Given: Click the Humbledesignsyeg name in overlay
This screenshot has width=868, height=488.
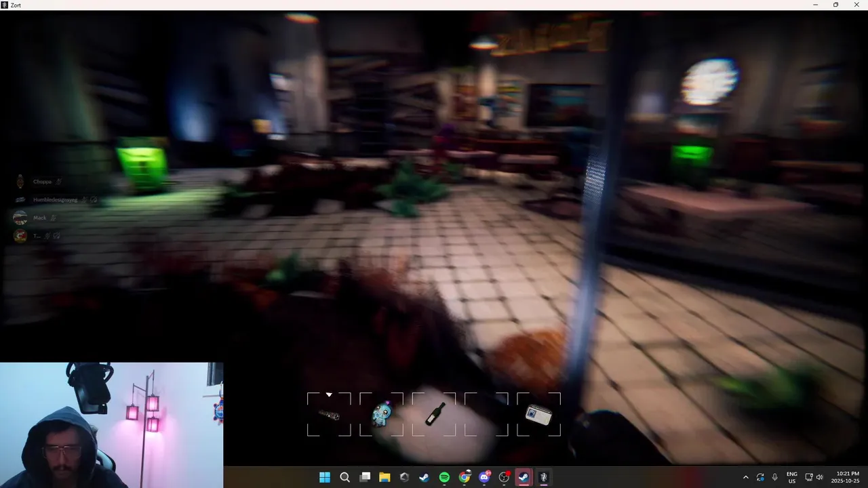Looking at the screenshot, I should coord(56,200).
